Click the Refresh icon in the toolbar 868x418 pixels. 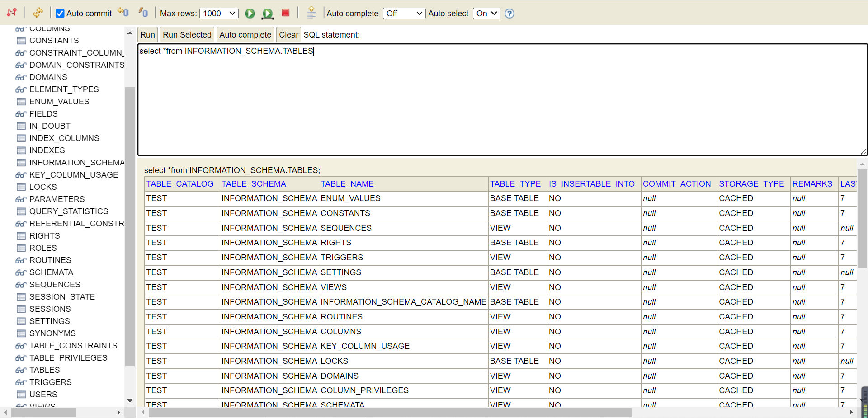[38, 13]
